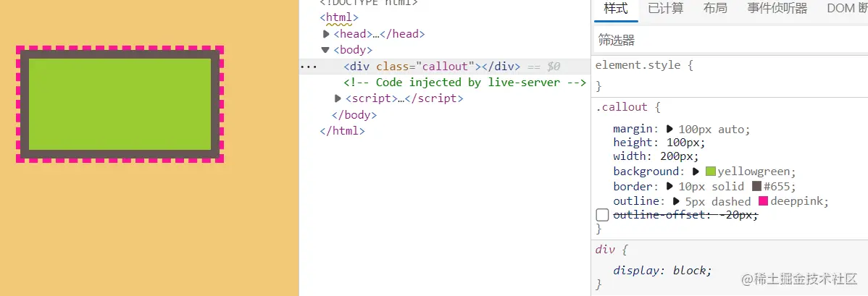The height and width of the screenshot is (296, 868).
Task: Switch to the 样式 tab
Action: 616,8
